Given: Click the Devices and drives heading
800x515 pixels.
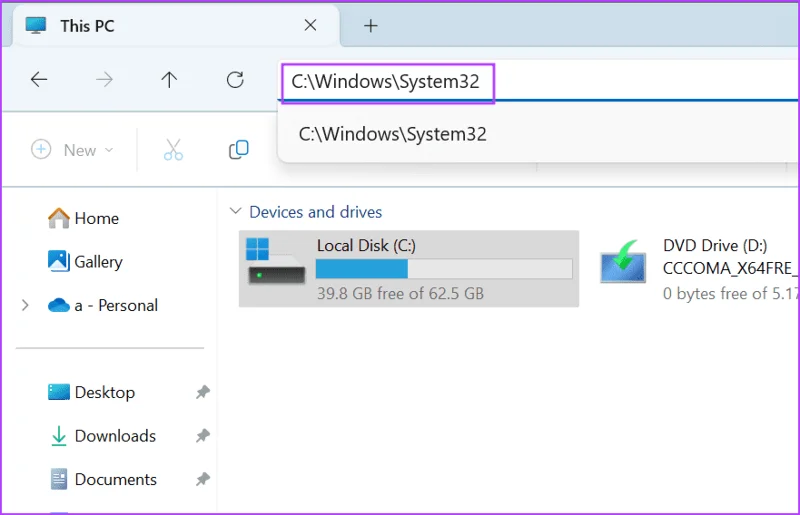Looking at the screenshot, I should (x=315, y=212).
